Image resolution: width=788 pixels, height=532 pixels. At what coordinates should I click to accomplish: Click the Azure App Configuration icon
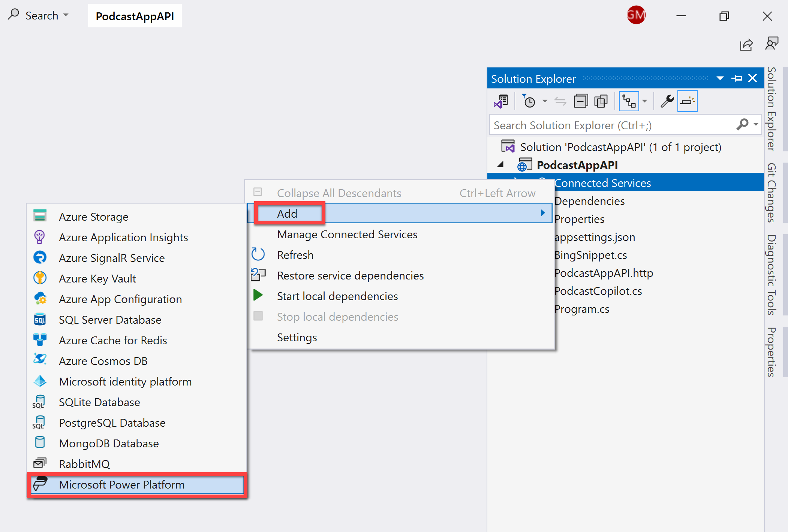click(40, 299)
